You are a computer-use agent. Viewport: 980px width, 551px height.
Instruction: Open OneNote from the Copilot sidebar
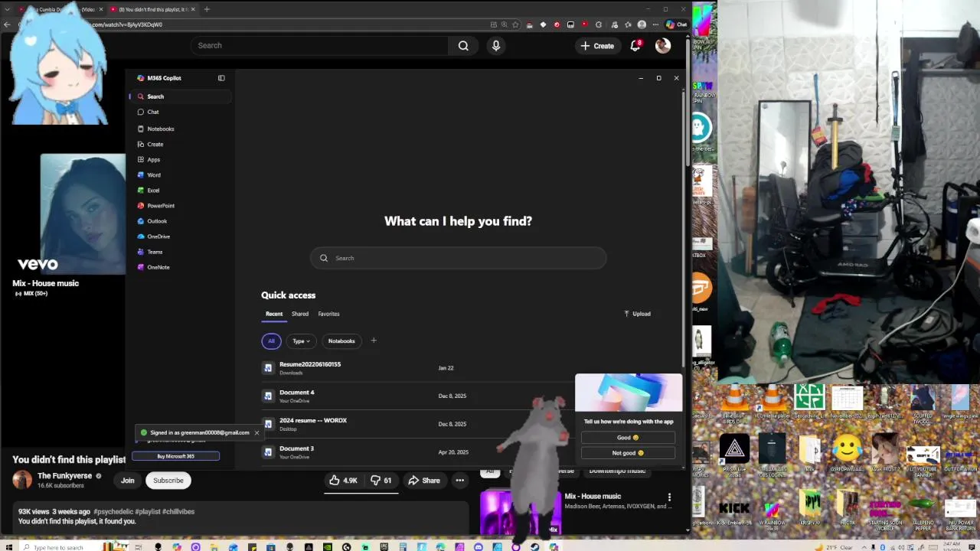click(x=158, y=267)
